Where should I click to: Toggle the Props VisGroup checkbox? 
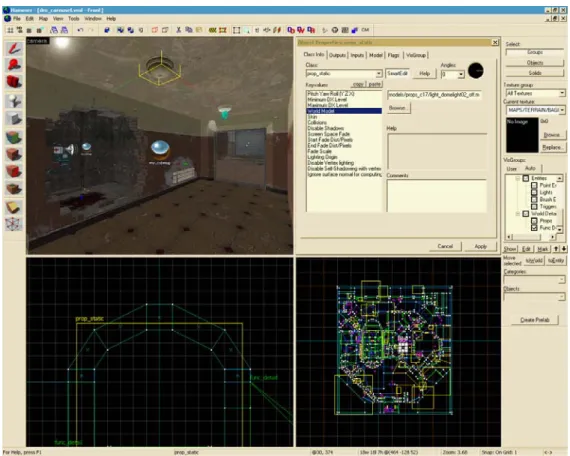tap(534, 221)
